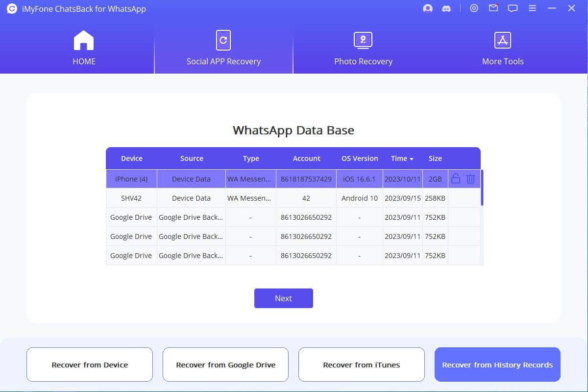Viewport: 588px width, 392px height.
Task: Choose Recover from iTunes
Action: [x=362, y=365]
